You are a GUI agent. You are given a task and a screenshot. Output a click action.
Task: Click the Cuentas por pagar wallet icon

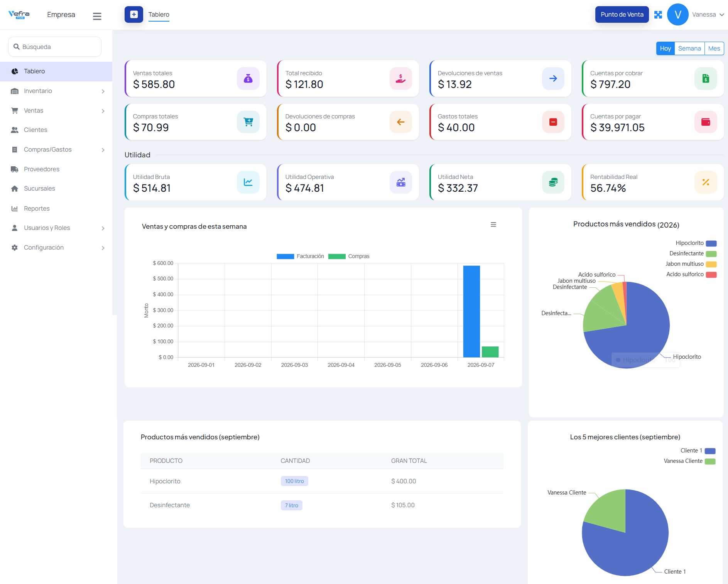click(706, 122)
